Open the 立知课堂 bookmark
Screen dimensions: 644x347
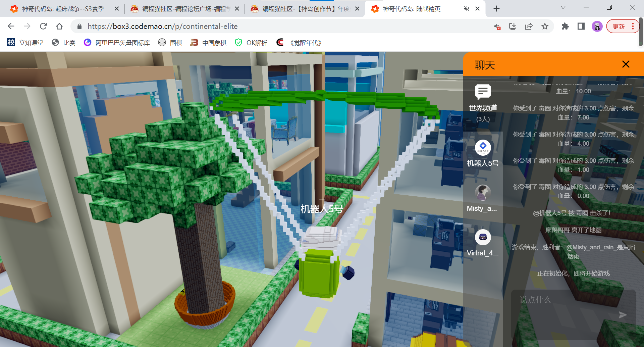click(25, 43)
